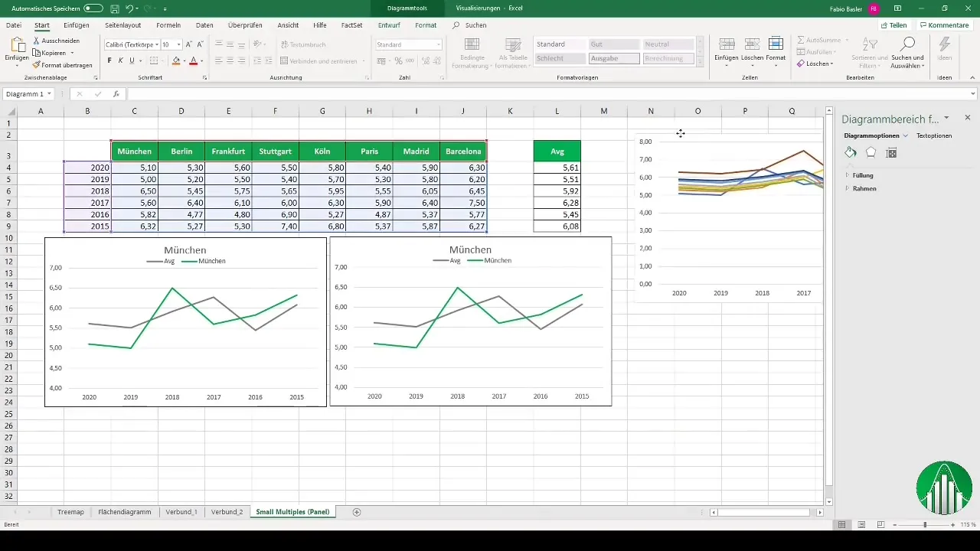The image size is (980, 551).
Task: Click the Löschen eraser in Bearbeiten
Action: pyautogui.click(x=801, y=64)
